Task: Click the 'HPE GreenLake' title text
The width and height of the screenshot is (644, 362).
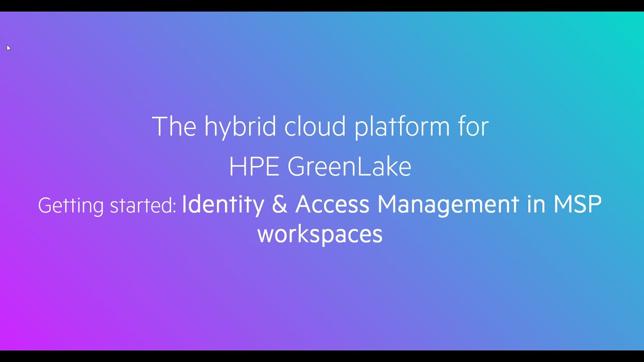Action: [320, 167]
